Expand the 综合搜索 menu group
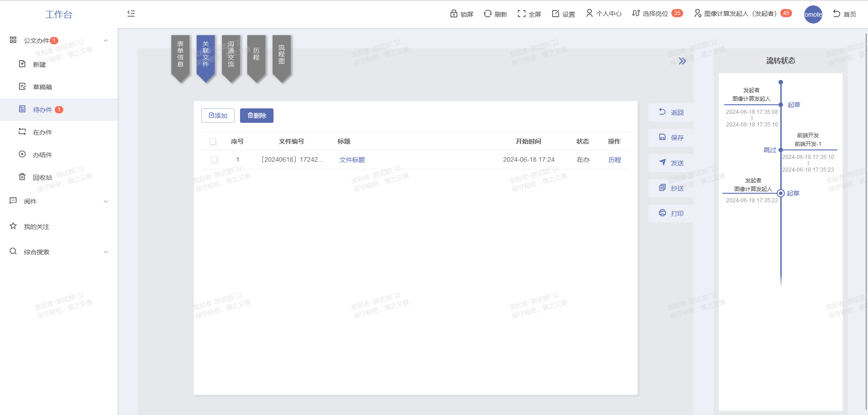 (x=106, y=252)
